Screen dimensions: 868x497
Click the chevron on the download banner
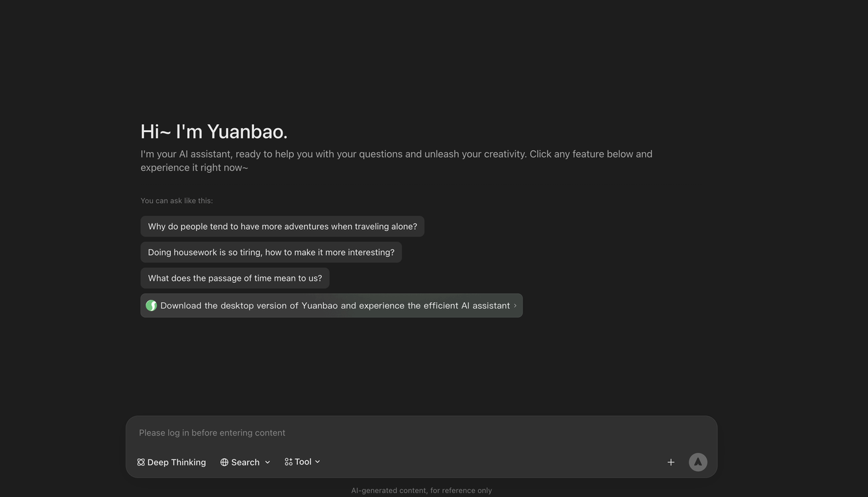(514, 305)
